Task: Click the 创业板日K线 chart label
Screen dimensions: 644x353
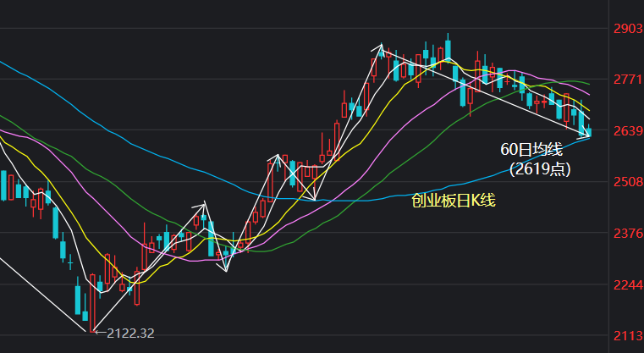Action: (454, 201)
